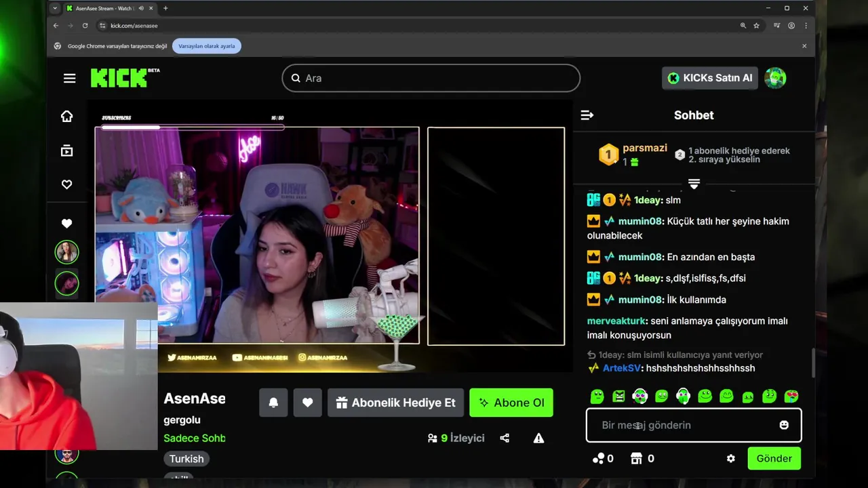
Task: Reload the page in Chrome
Action: [85, 26]
